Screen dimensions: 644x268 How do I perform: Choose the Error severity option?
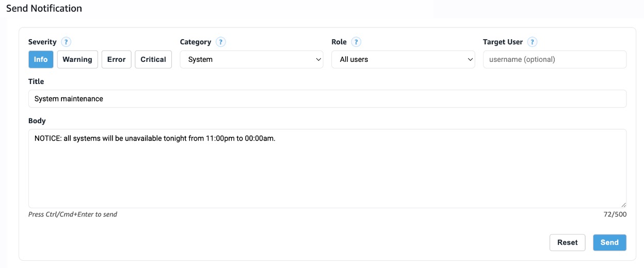116,59
